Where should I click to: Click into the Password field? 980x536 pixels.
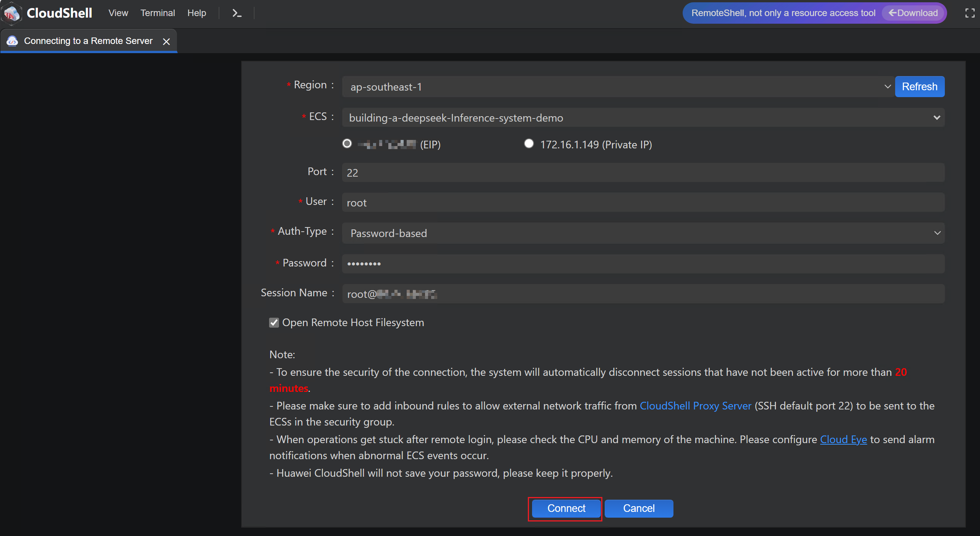[643, 264]
